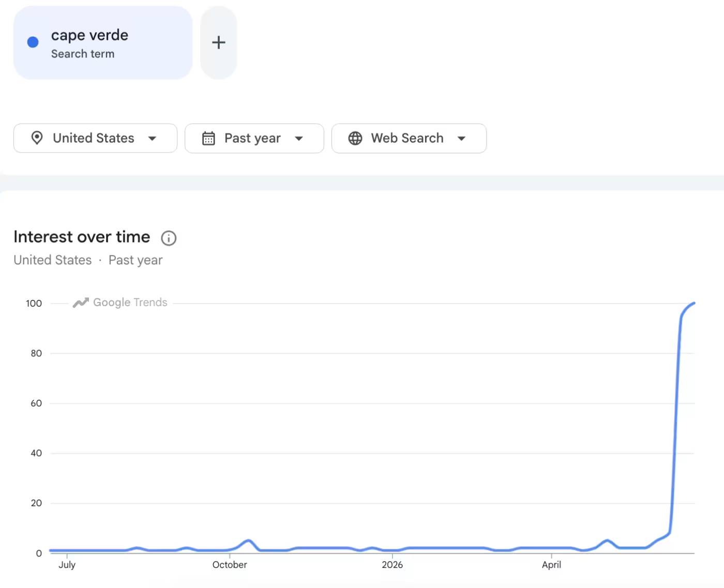The width and height of the screenshot is (724, 588).
Task: Expand the United States dropdown arrow
Action: coord(152,139)
